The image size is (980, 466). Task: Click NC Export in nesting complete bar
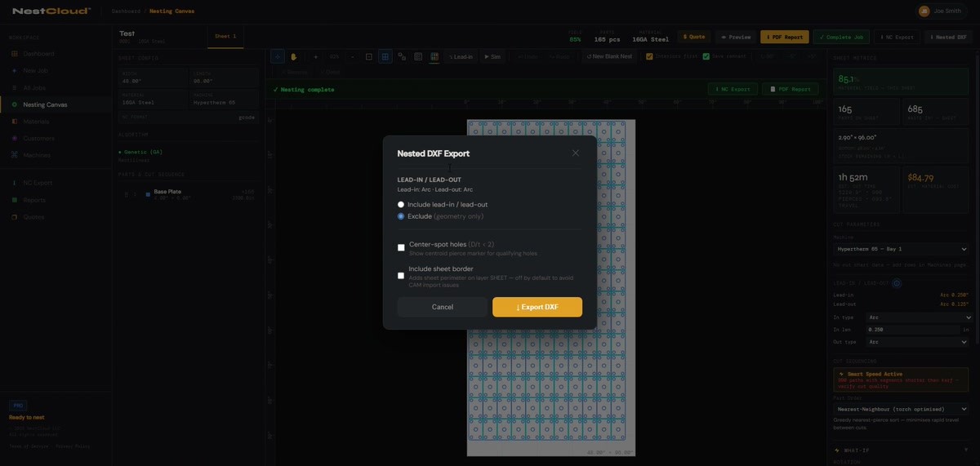(733, 89)
